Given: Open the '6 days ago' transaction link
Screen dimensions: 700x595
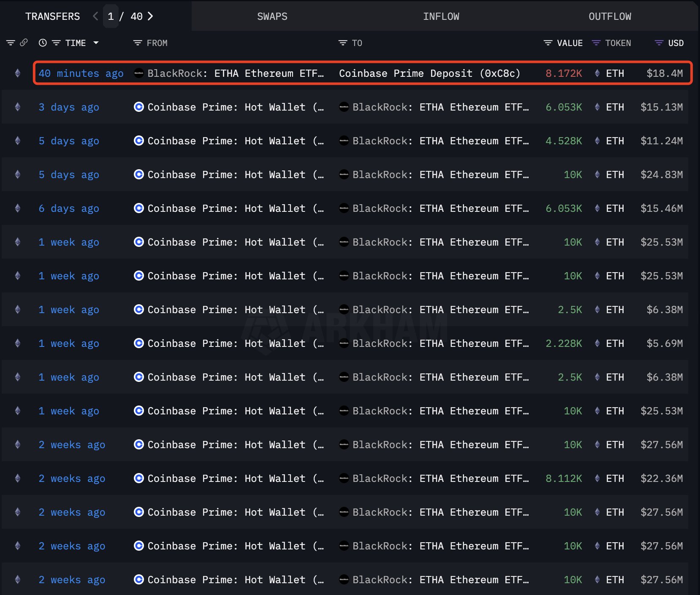Looking at the screenshot, I should pyautogui.click(x=69, y=208).
